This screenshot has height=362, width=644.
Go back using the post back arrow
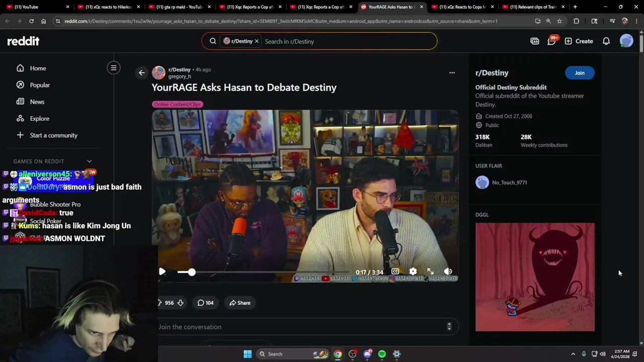pos(142,73)
